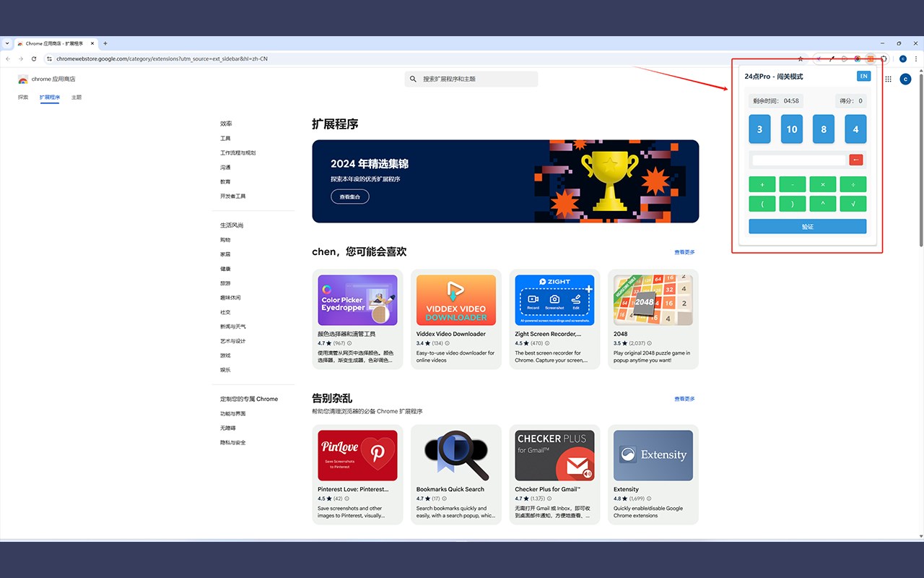This screenshot has width=924, height=578.
Task: Switch to the 探索 tab
Action: 23,97
